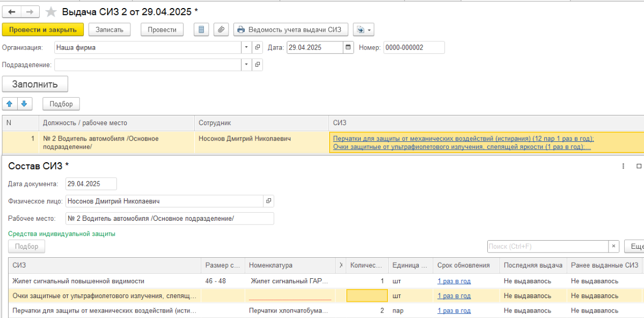Open the 1 раз в год link for Жилет
The height and width of the screenshot is (318, 644).
(454, 281)
